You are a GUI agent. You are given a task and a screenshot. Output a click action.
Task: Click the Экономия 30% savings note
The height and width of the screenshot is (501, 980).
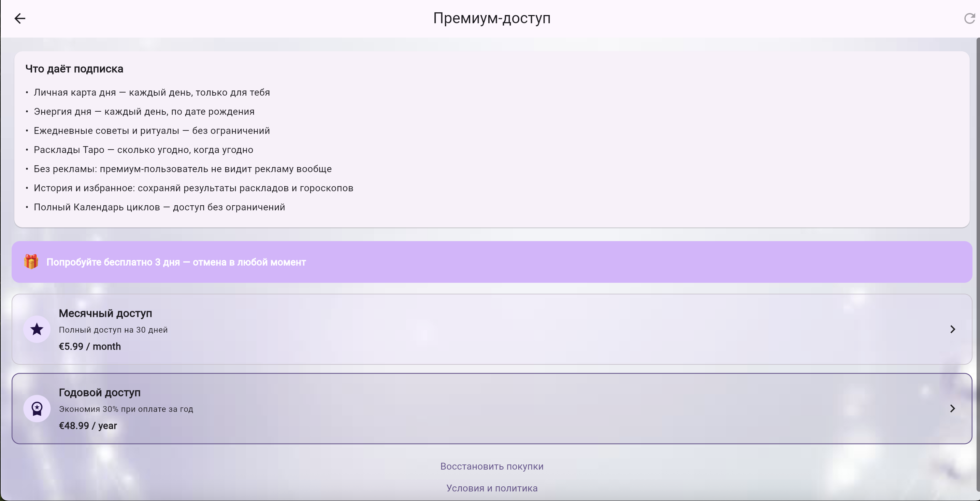tap(126, 409)
